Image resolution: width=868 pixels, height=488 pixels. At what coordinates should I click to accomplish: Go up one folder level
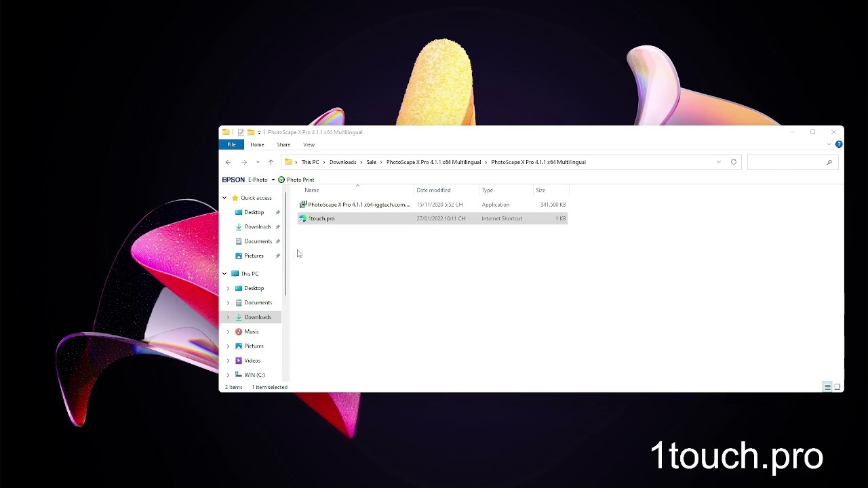(x=271, y=162)
